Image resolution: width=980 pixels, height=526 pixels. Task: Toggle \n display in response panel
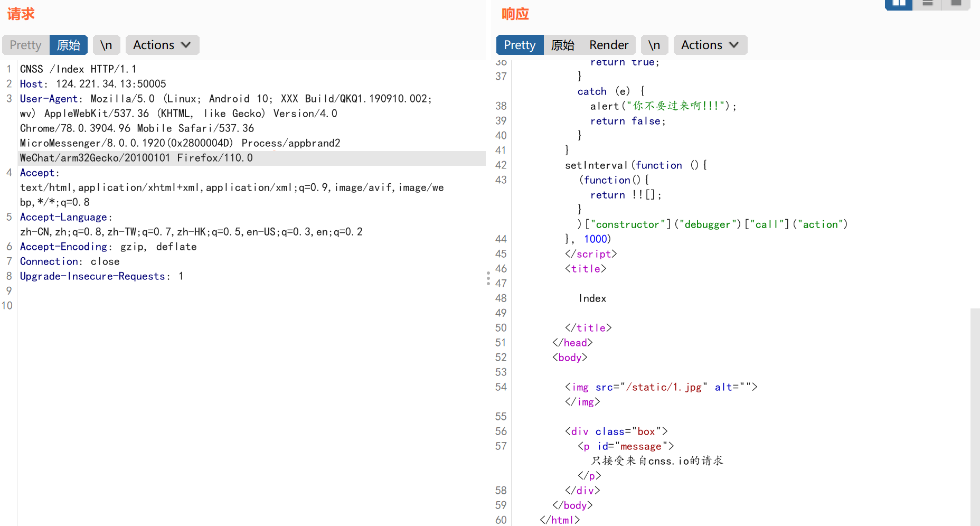pyautogui.click(x=654, y=45)
